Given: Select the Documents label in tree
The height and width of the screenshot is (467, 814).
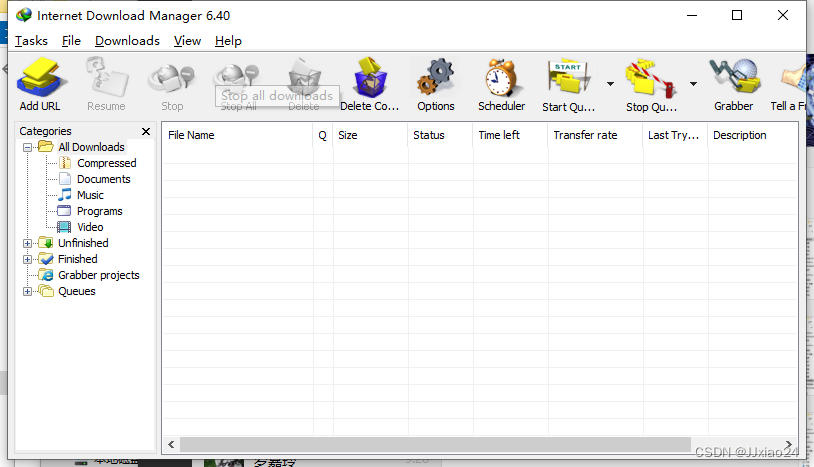Looking at the screenshot, I should tap(104, 180).
